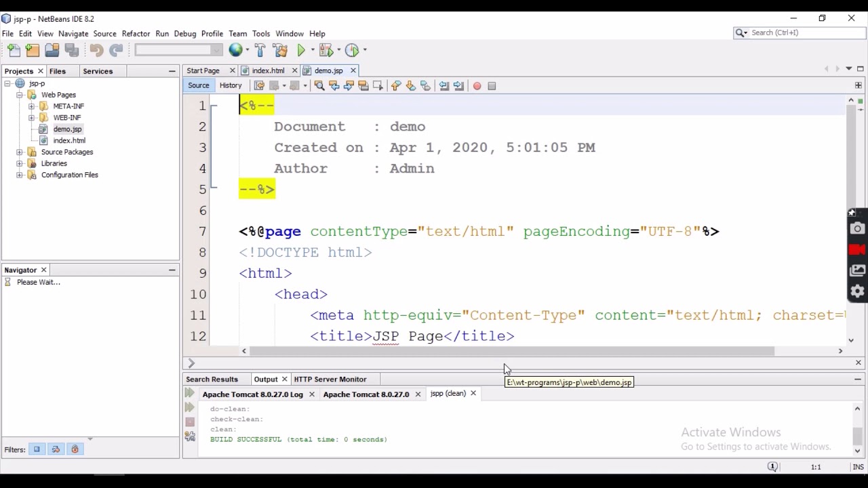Expand Libraries node
Image resolution: width=868 pixels, height=488 pixels.
click(x=20, y=163)
